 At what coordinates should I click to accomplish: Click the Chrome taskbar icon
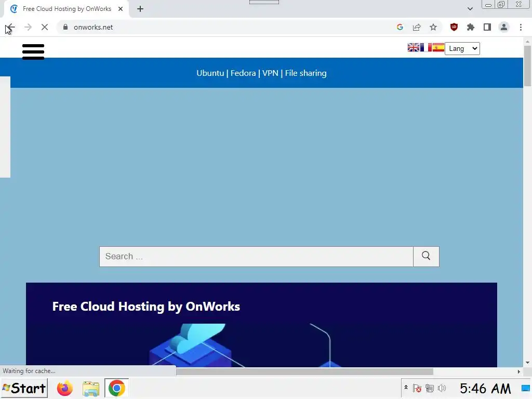(x=116, y=388)
